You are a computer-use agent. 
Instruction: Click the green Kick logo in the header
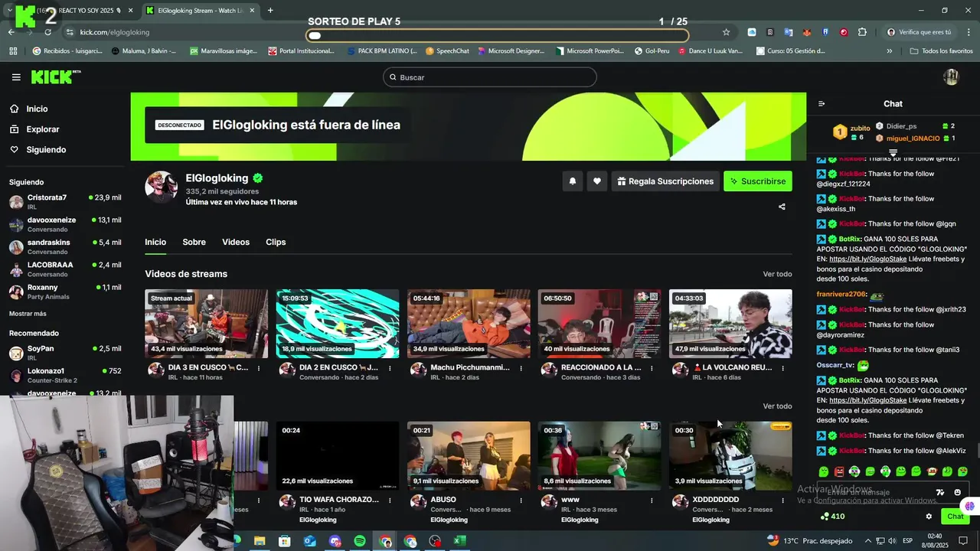click(55, 77)
